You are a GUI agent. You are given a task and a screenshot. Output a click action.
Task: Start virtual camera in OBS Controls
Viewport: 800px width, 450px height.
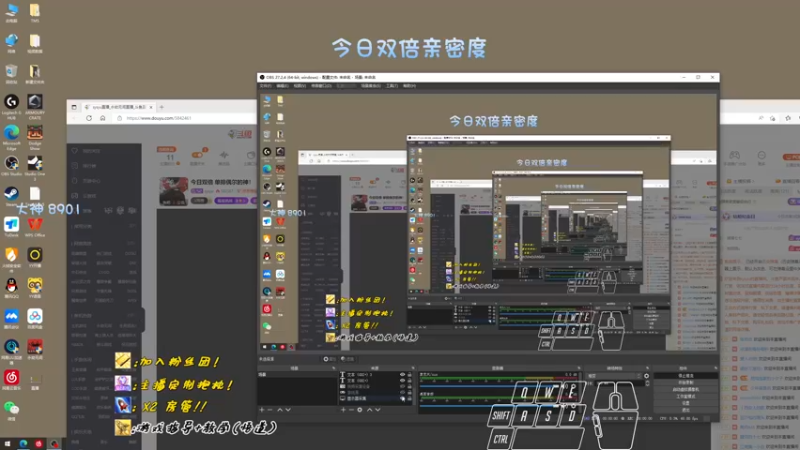(685, 389)
